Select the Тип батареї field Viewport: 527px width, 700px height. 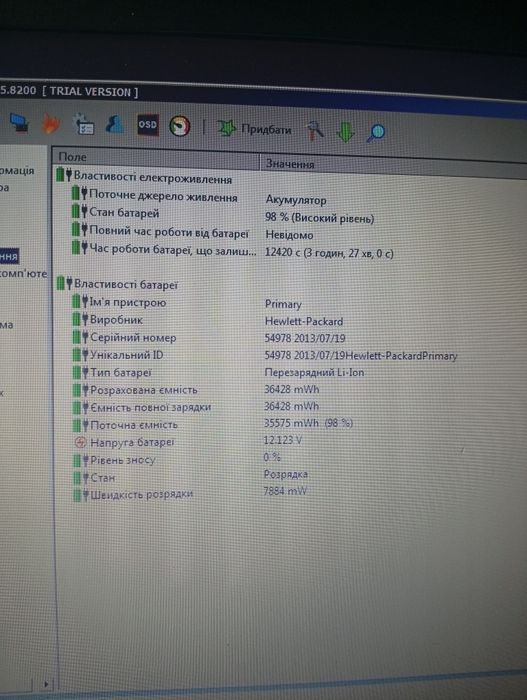pos(113,372)
